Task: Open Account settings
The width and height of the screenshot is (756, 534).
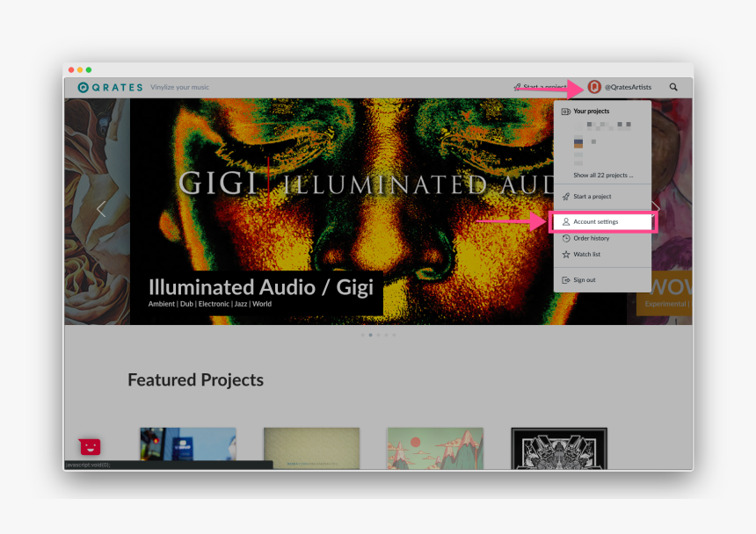Action: coord(603,222)
